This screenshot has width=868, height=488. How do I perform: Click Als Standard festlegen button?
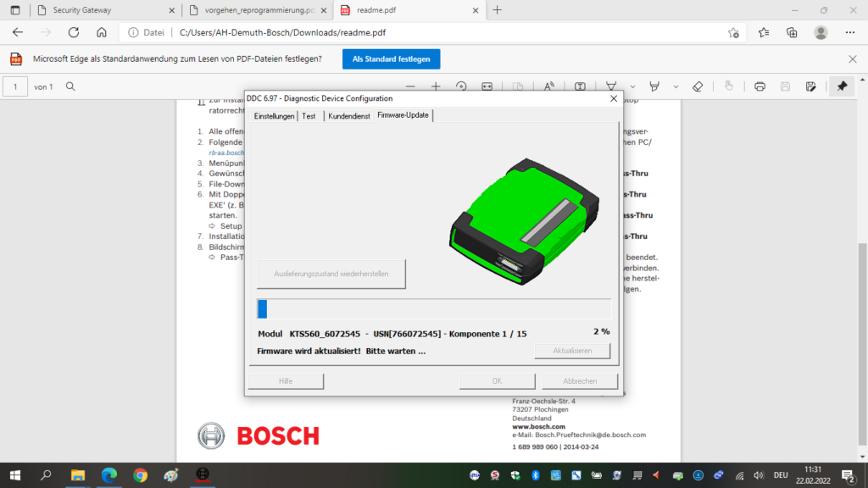[392, 59]
